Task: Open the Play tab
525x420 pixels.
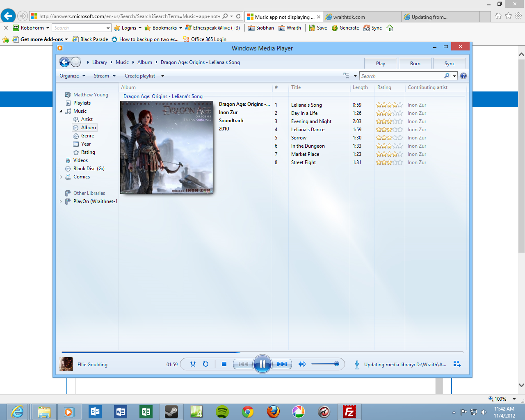Action: tap(381, 64)
